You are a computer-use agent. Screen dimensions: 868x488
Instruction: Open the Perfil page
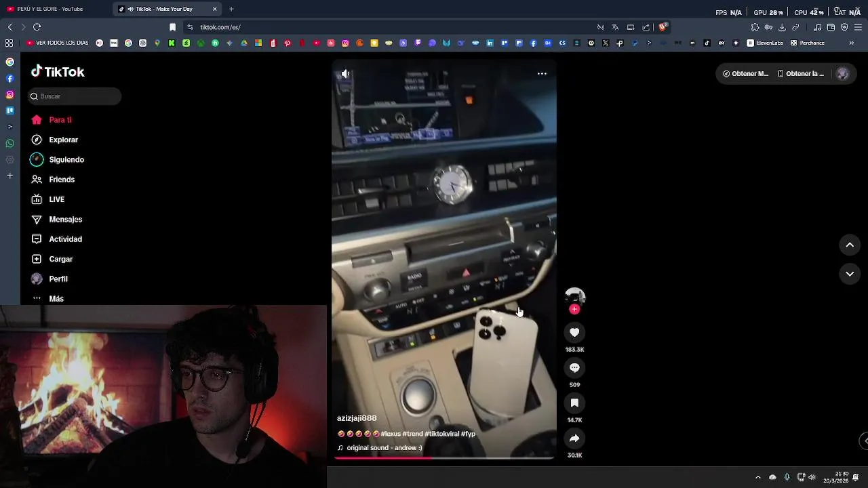pos(49,279)
